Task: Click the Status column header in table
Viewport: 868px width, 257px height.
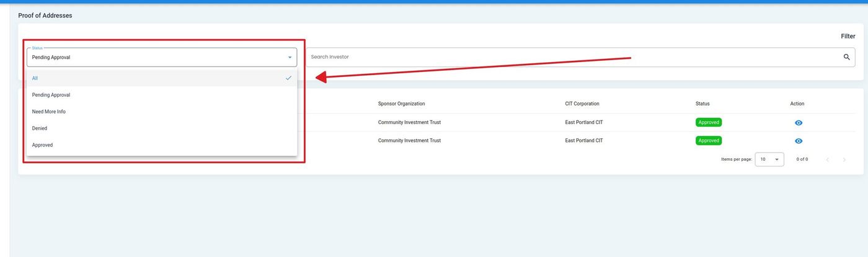Action: point(702,104)
